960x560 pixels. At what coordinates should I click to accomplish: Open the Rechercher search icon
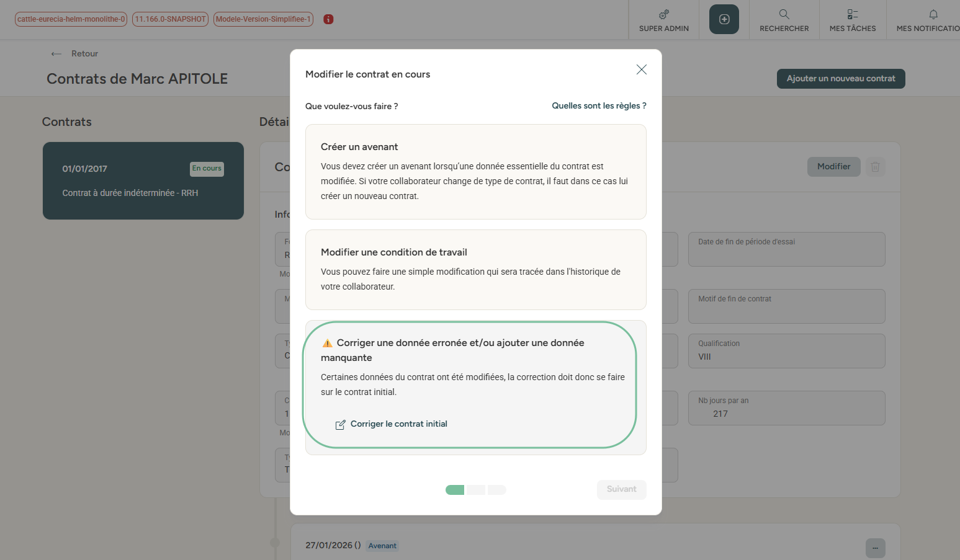point(784,14)
